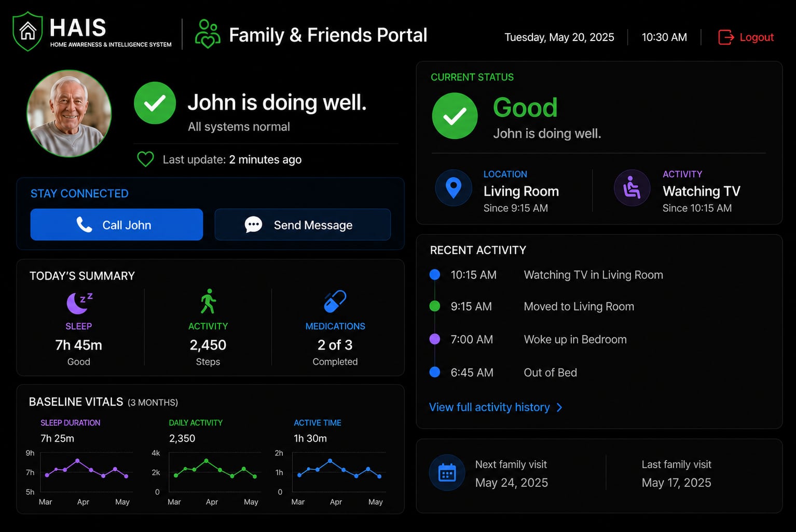Select the 7h 45m sleep value
The width and height of the screenshot is (796, 532).
pos(79,345)
